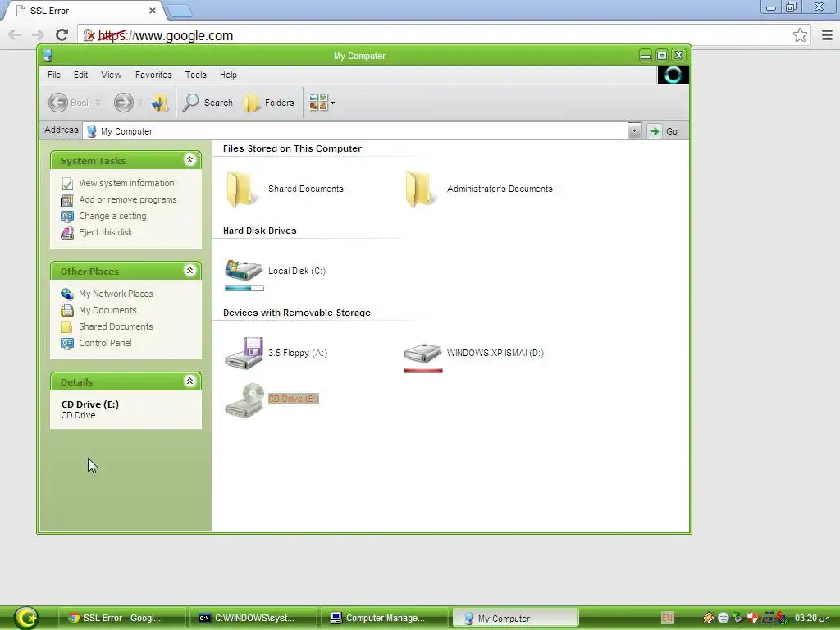840x630 pixels.
Task: Click the Local Disk (C:) usage bar
Action: click(244, 288)
